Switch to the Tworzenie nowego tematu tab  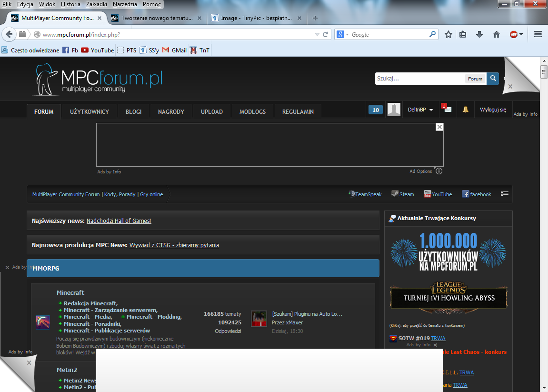coord(156,18)
